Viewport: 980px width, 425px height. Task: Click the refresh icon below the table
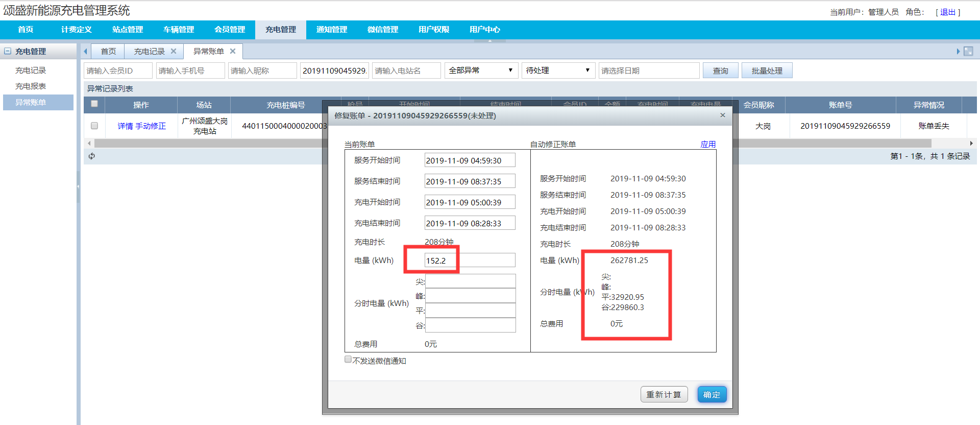pyautogui.click(x=92, y=156)
